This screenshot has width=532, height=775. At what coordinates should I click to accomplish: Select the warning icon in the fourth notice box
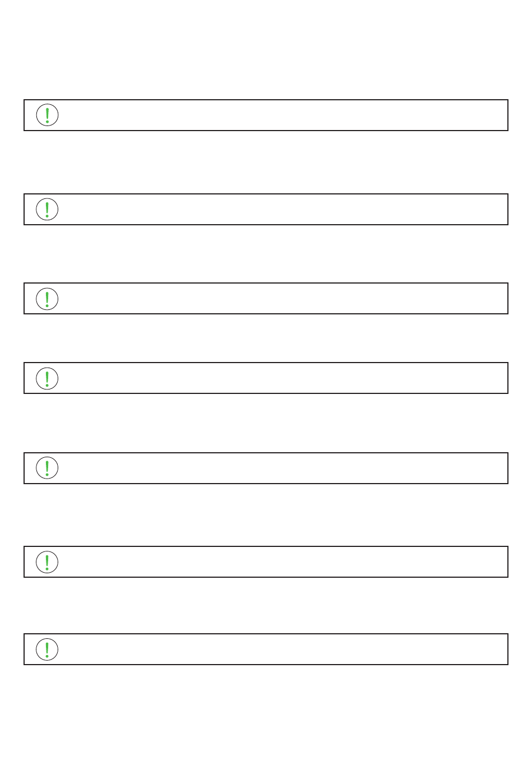coord(47,378)
